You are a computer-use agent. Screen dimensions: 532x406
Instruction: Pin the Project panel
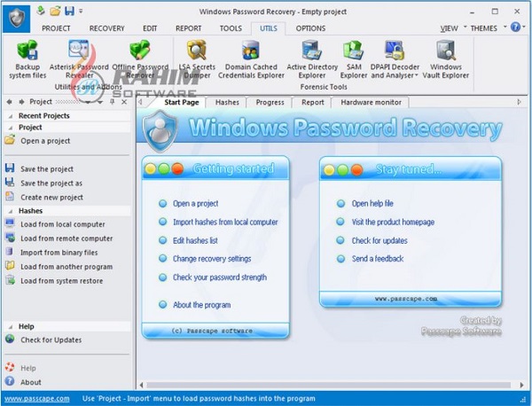tap(112, 102)
